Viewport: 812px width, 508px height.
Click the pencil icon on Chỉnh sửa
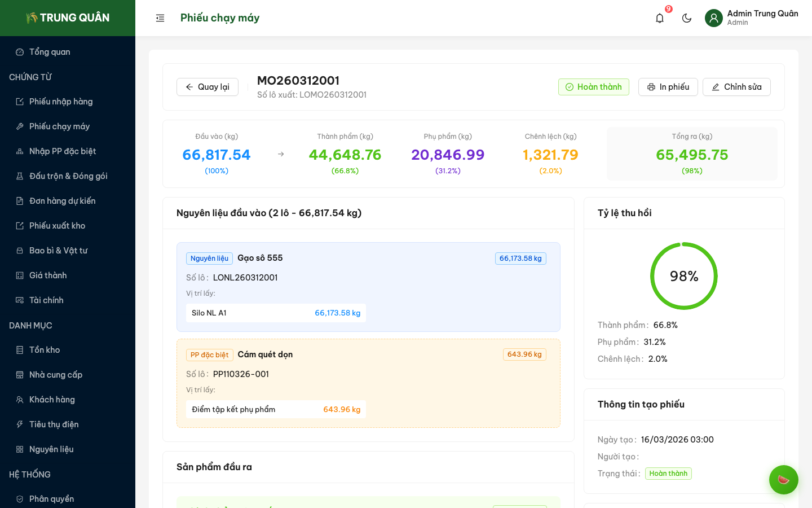[x=716, y=87]
